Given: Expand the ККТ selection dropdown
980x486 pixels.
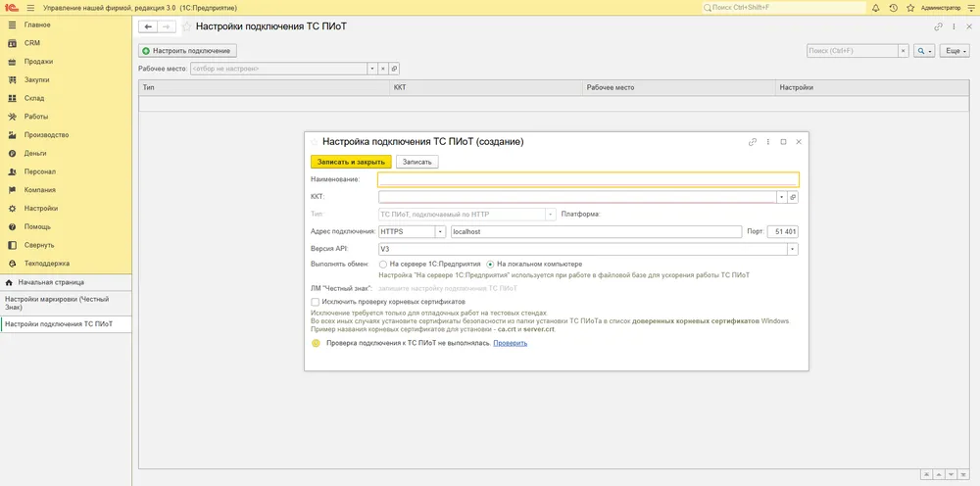Looking at the screenshot, I should pos(781,197).
